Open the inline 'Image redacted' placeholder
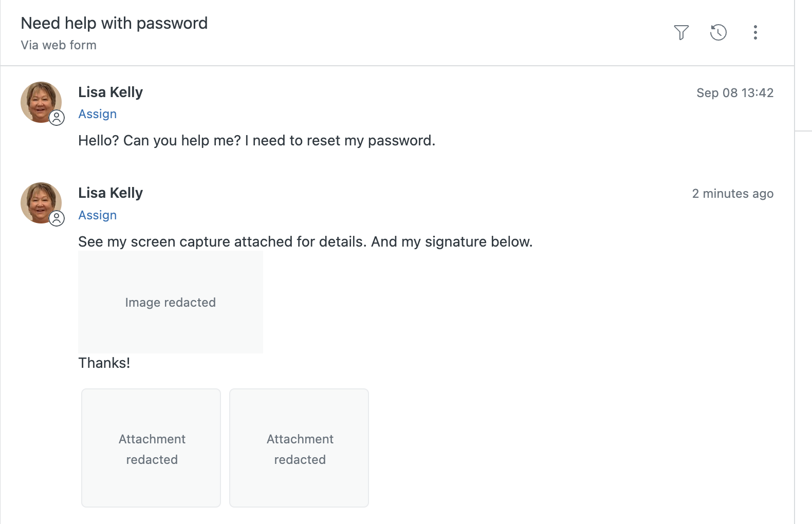The height and width of the screenshot is (524, 812). pyautogui.click(x=171, y=302)
